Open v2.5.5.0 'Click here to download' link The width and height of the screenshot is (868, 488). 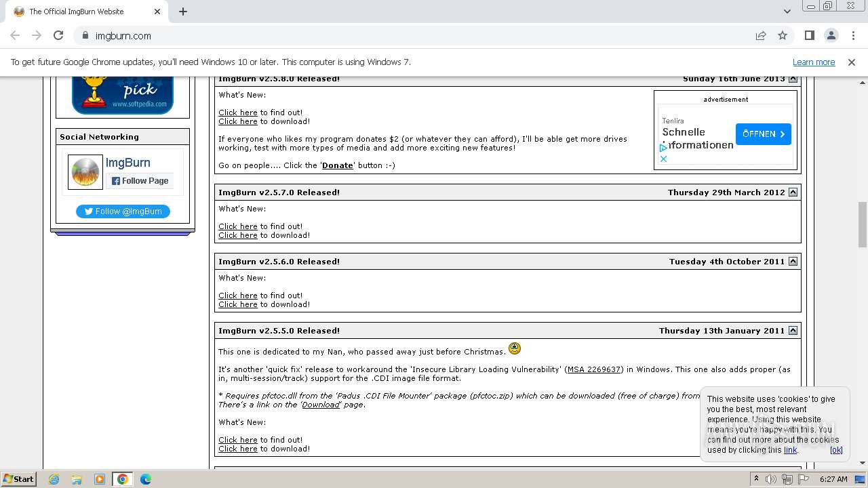tap(238, 449)
